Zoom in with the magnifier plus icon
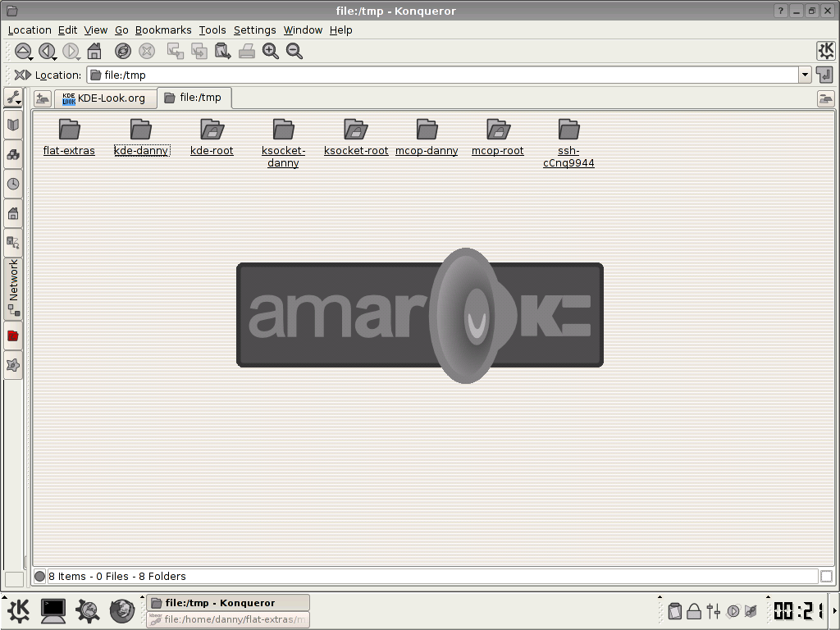Screen dimensions: 840x630 [x=271, y=52]
